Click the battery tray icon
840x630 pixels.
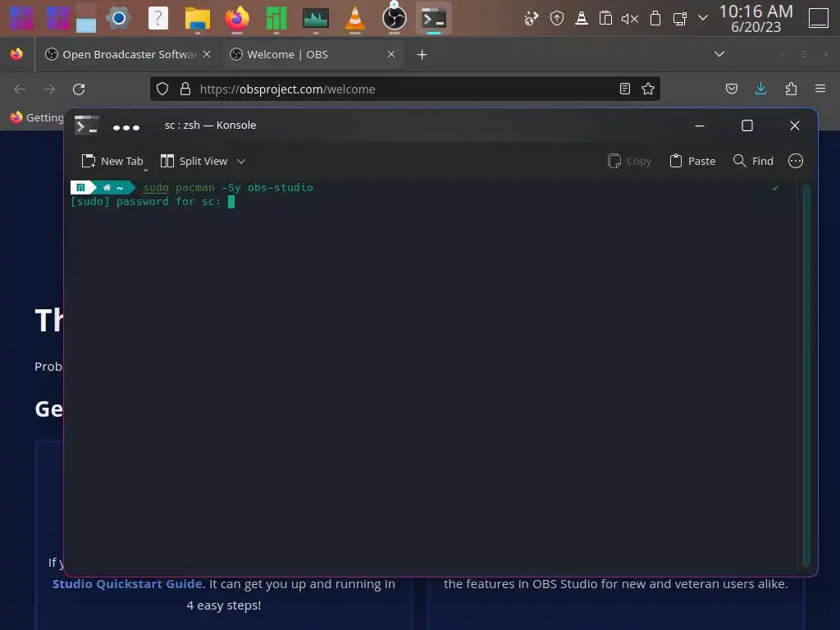tap(655, 19)
